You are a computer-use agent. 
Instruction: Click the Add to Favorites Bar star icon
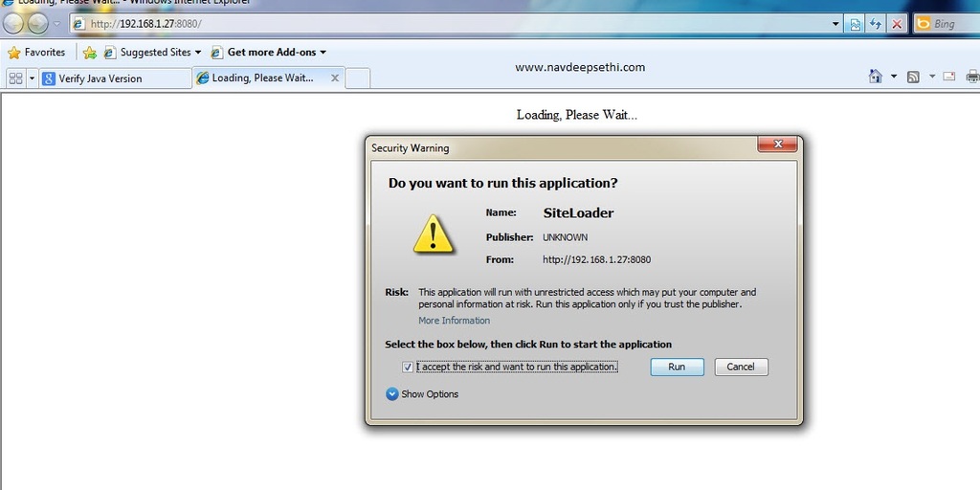click(89, 53)
